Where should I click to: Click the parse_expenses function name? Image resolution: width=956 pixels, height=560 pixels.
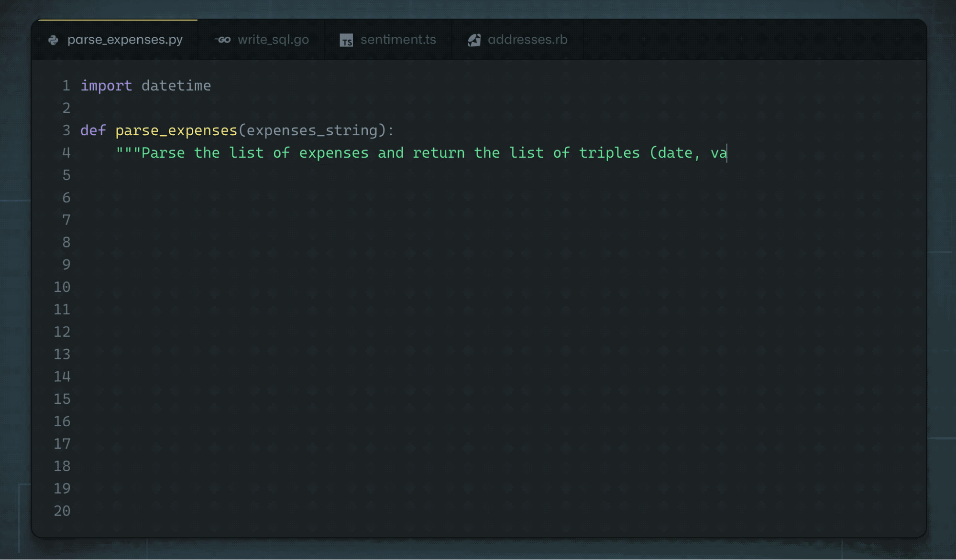(177, 130)
